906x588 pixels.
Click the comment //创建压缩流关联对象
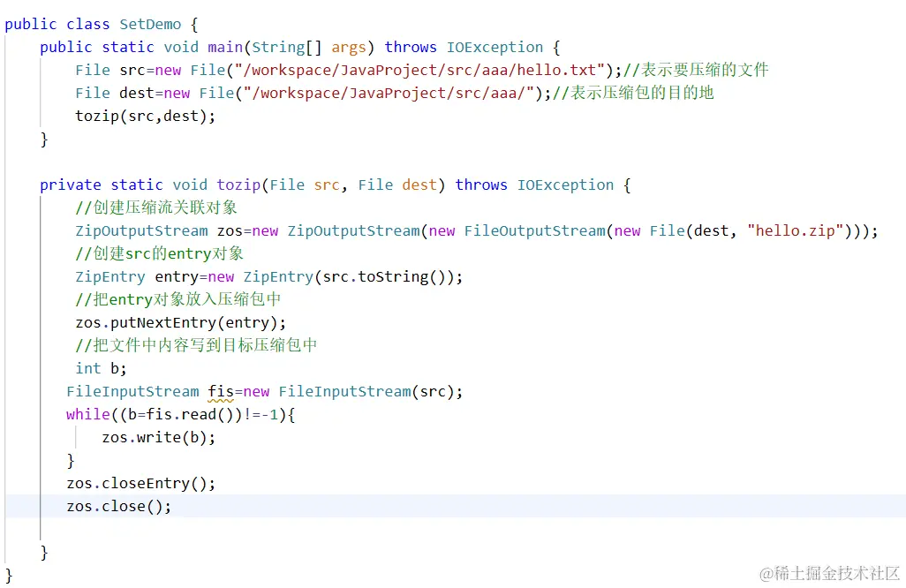(156, 208)
